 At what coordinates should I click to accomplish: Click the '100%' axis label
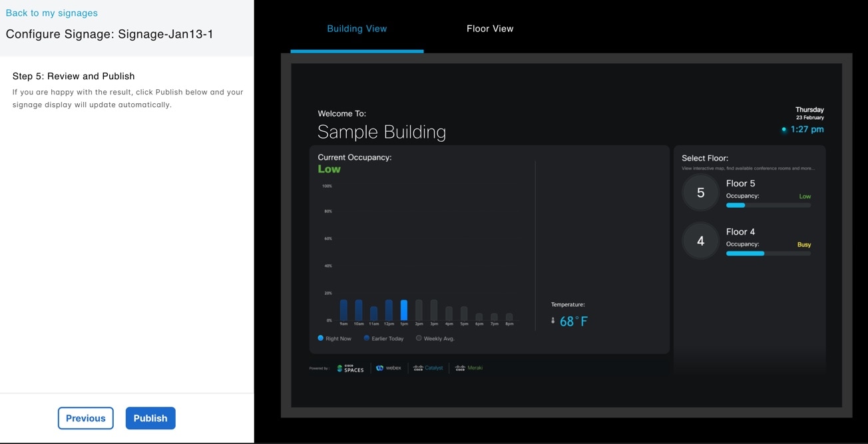(x=327, y=186)
